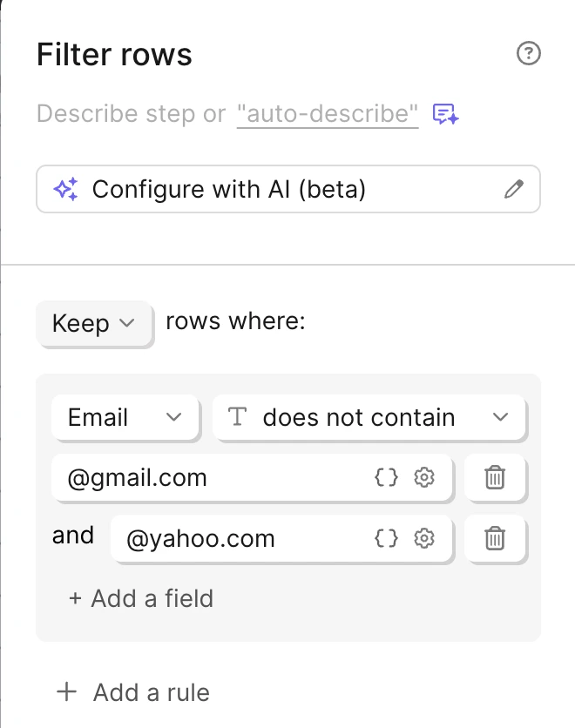Expand the Email field dropdown
The image size is (575, 728).
[125, 418]
